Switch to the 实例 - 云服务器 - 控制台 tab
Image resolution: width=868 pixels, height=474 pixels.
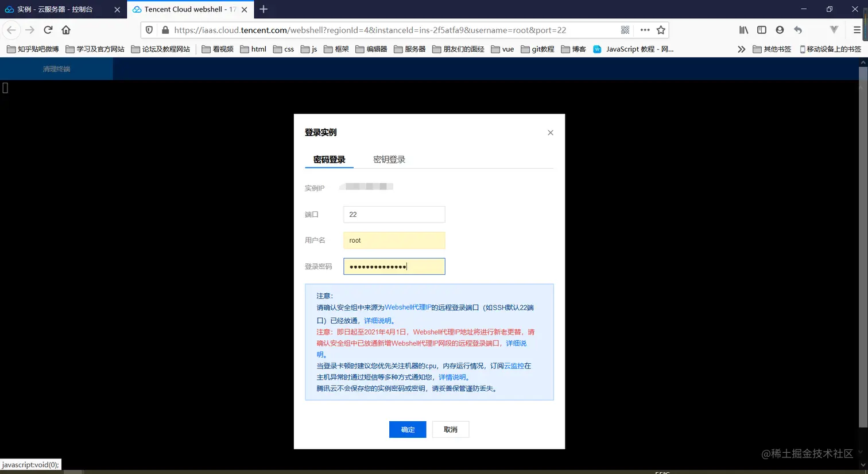(56, 10)
